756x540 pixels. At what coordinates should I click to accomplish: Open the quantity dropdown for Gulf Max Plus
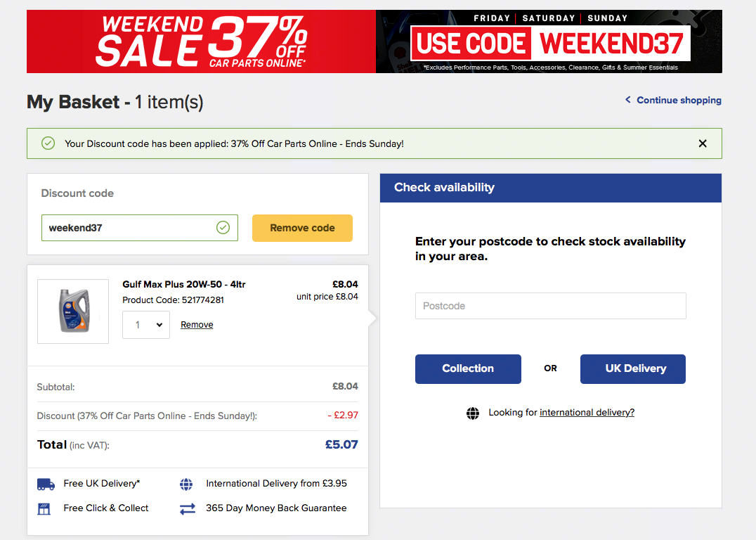point(146,325)
